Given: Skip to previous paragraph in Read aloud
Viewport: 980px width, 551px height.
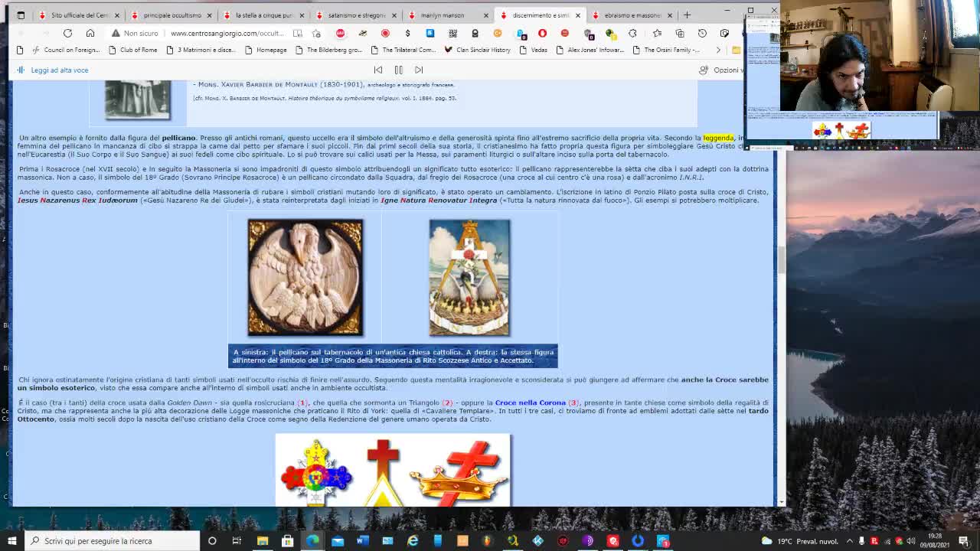Looking at the screenshot, I should (377, 70).
